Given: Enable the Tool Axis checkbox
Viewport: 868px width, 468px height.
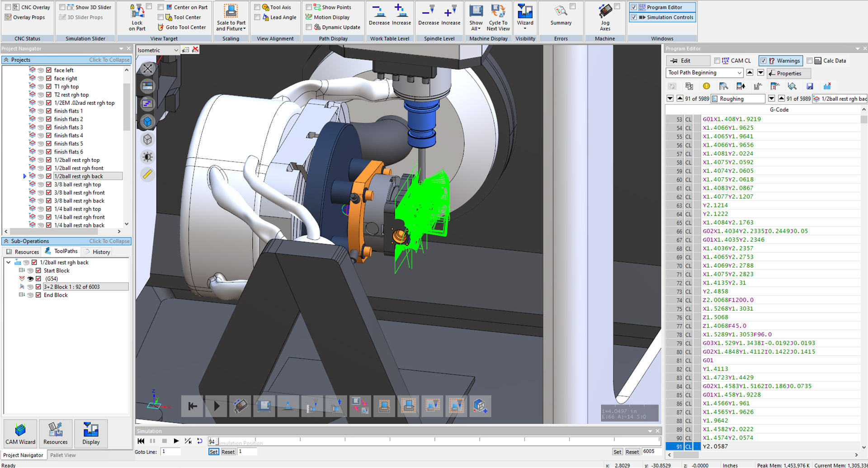Looking at the screenshot, I should (257, 7).
